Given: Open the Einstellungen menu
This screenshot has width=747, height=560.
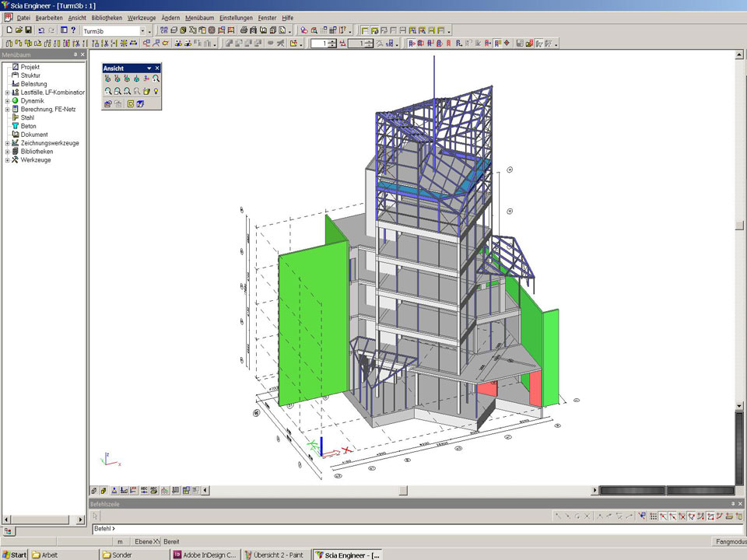Looking at the screenshot, I should [x=236, y=17].
